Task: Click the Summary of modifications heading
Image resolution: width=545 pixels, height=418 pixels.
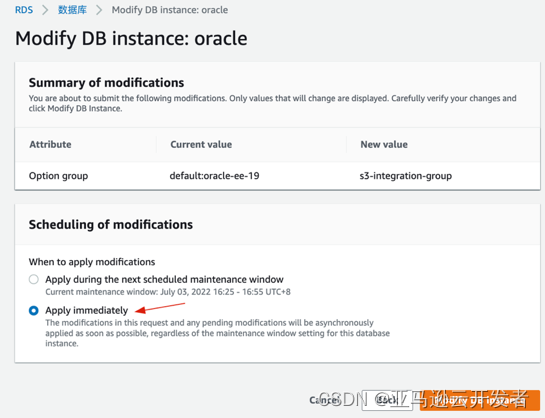Action: tap(106, 83)
